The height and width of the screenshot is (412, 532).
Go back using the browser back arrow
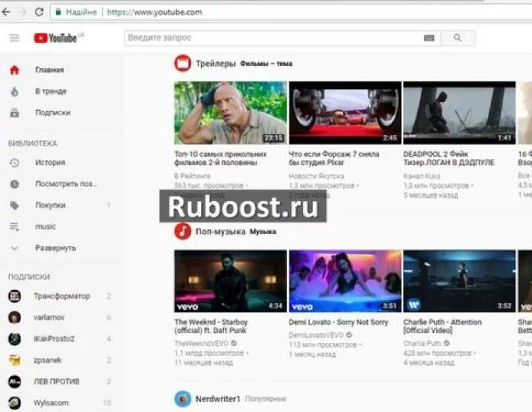tap(6, 13)
